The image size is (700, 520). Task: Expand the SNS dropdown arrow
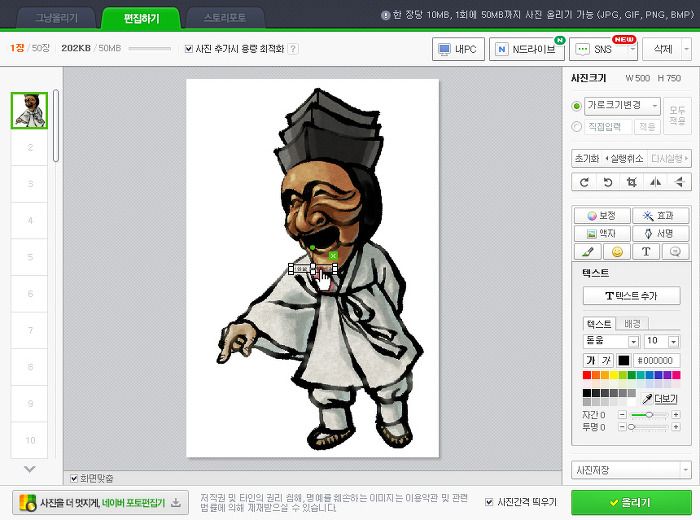point(633,49)
